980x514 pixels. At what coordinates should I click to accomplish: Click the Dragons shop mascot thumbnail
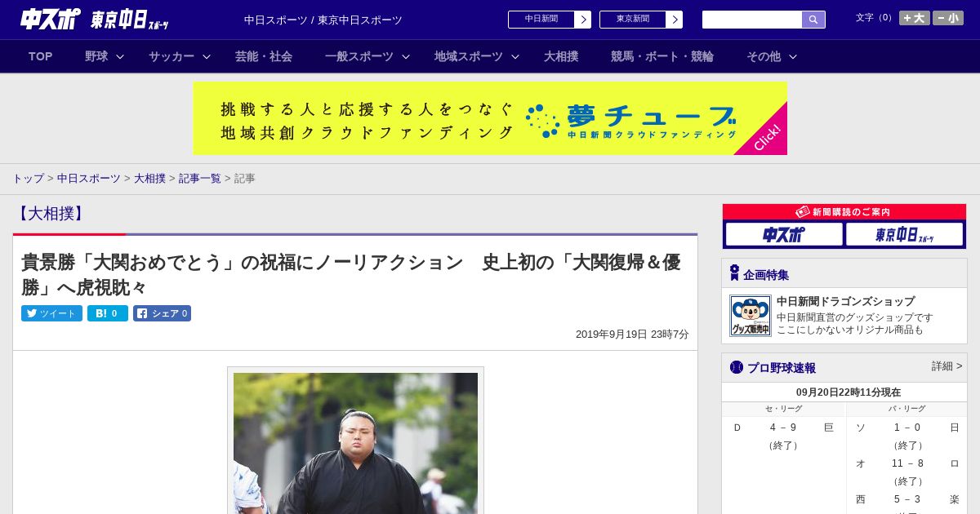pyautogui.click(x=751, y=316)
